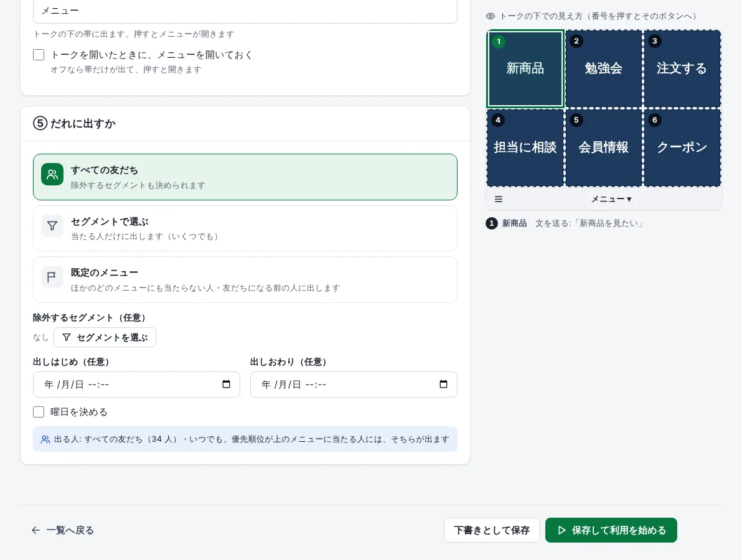Select the 会員情報 preview tile
Viewport: 742px width, 560px height.
point(603,147)
